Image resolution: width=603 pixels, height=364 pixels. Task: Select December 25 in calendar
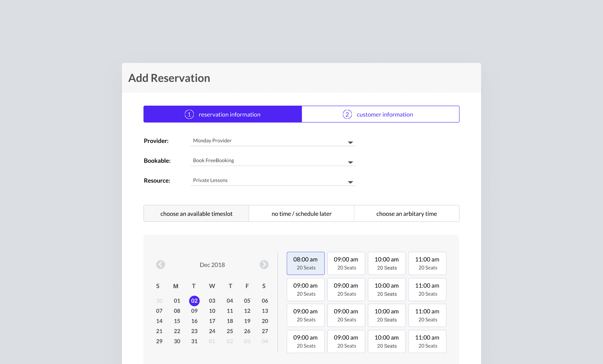click(x=230, y=331)
